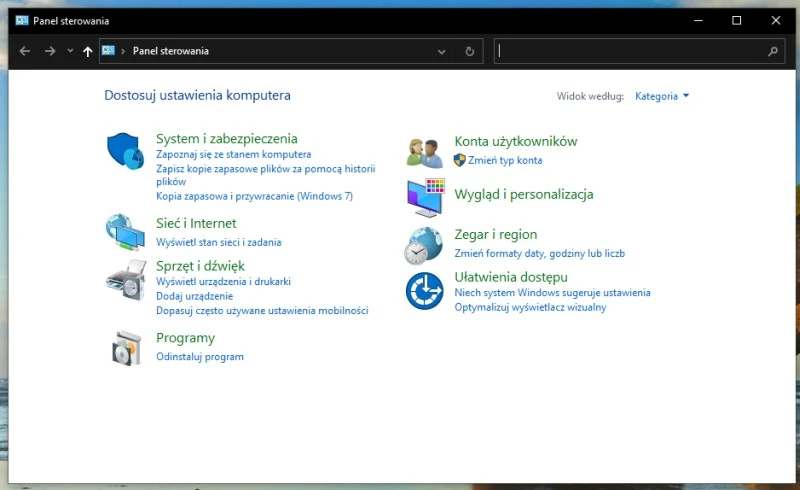Open Zapisz kopie zapasowe plików link
The width and height of the screenshot is (800, 490).
(266, 175)
